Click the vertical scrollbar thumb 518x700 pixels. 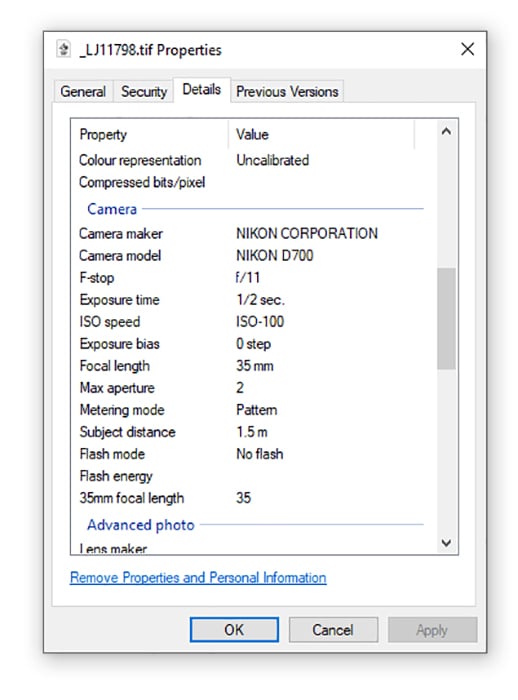tap(446, 318)
